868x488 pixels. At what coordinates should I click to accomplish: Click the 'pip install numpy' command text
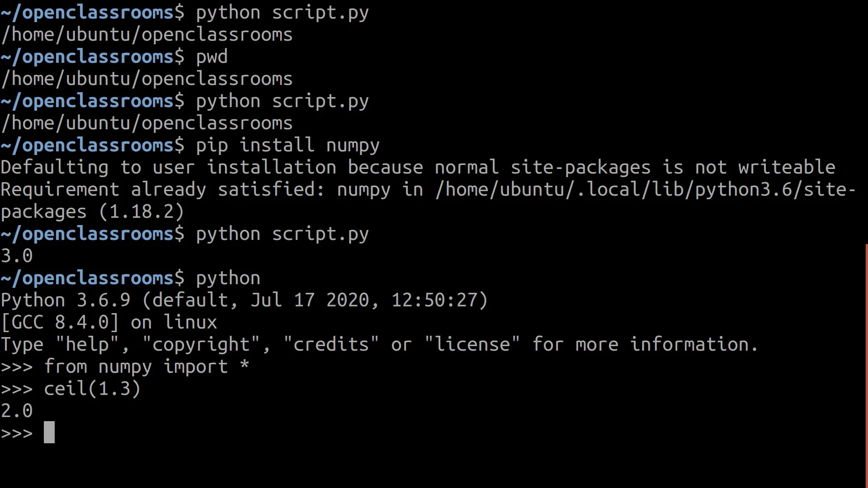point(288,145)
